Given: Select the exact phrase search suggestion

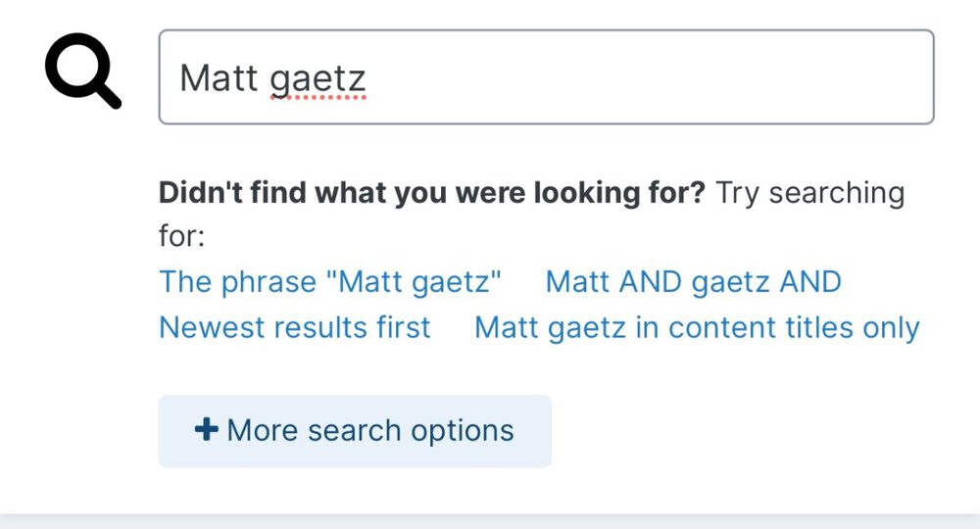Looking at the screenshot, I should tap(330, 282).
